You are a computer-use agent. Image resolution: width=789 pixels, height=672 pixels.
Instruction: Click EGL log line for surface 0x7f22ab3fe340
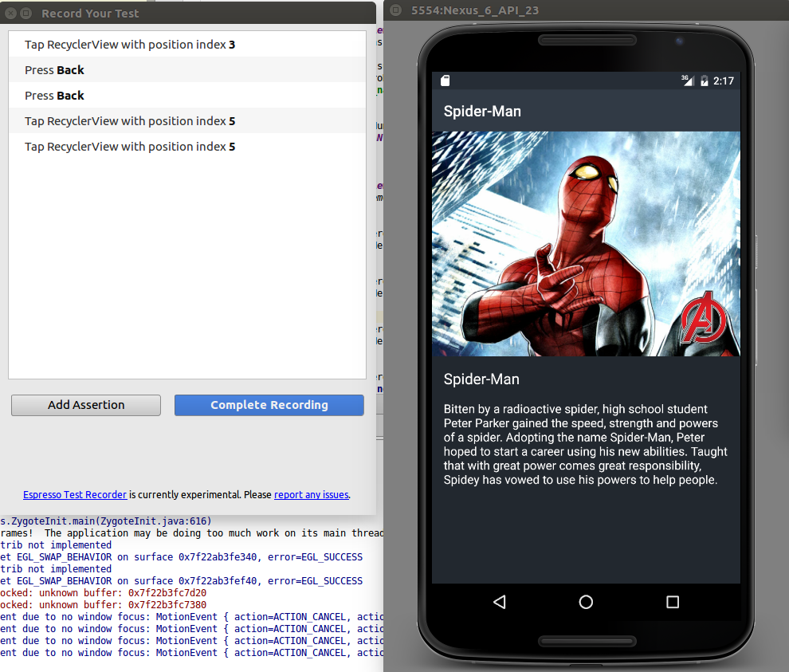(181, 557)
